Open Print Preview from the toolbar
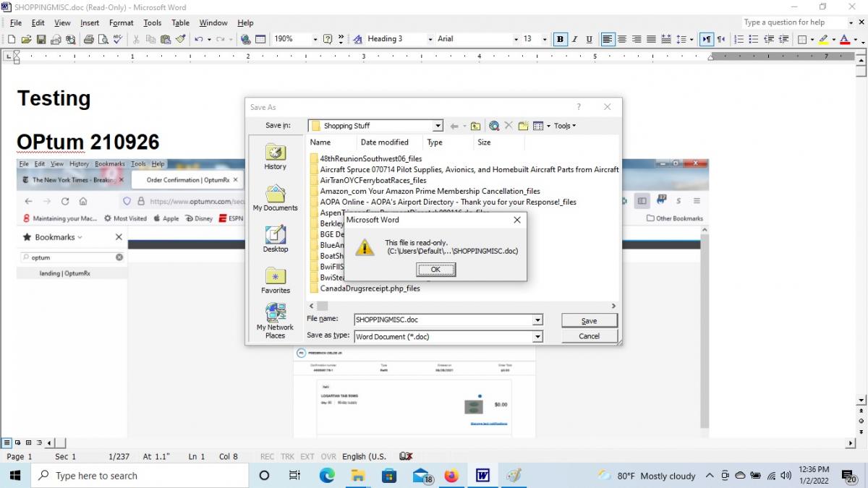This screenshot has height=488, width=868. 103,39
